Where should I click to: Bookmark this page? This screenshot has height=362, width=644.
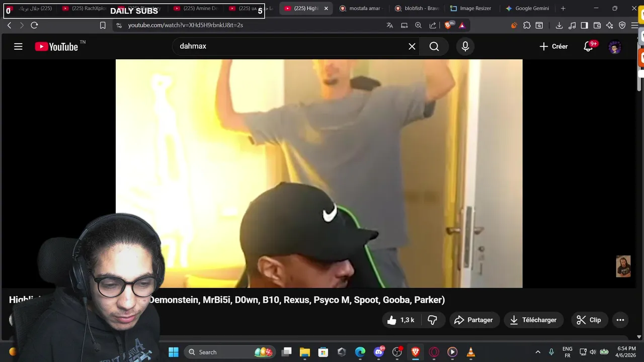click(103, 25)
